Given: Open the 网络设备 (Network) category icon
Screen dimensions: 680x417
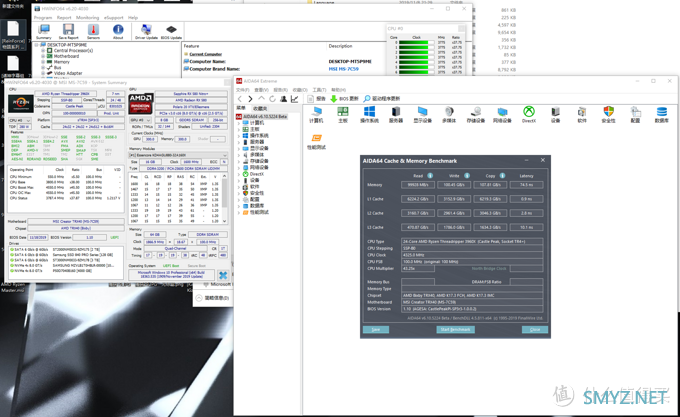Looking at the screenshot, I should pos(502,114).
